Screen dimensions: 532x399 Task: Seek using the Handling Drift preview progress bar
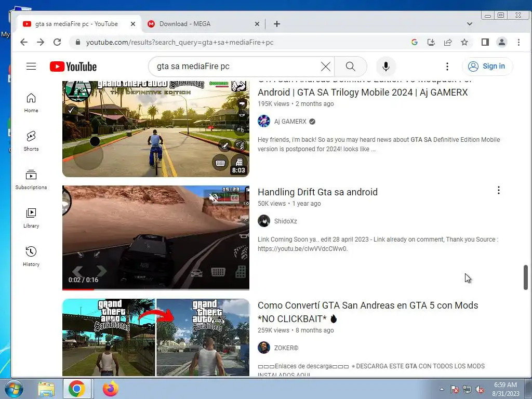(156, 289)
